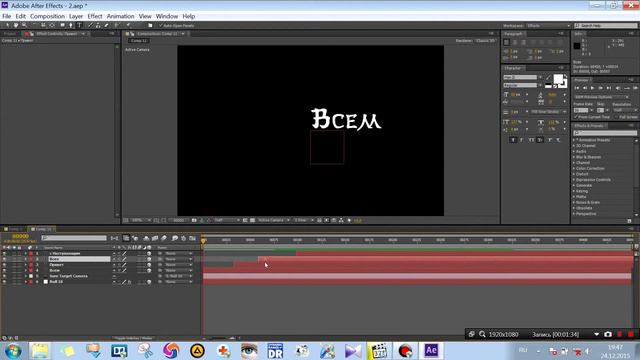Click the timeline playhead indicator
The image size is (640, 360).
click(203, 241)
